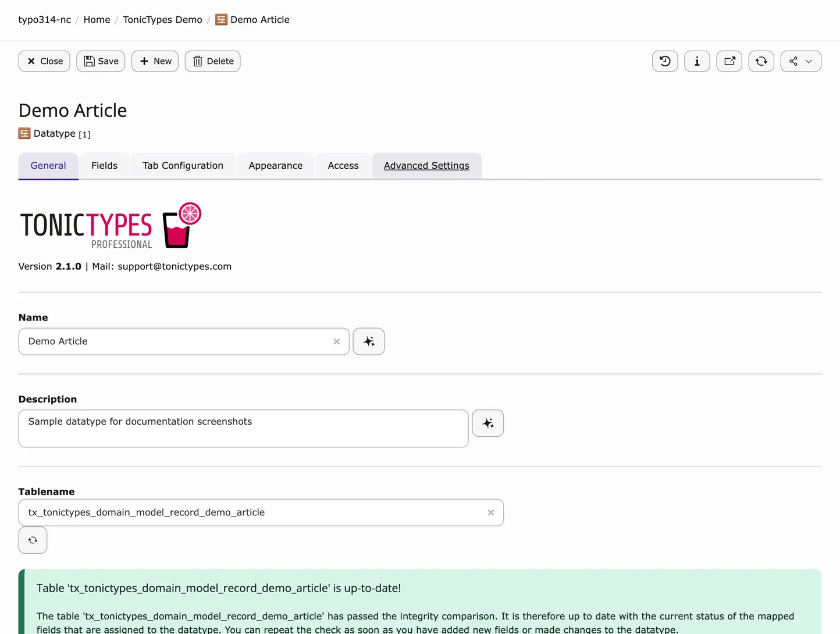Click the support@tonictypes.com mail text

point(175,266)
